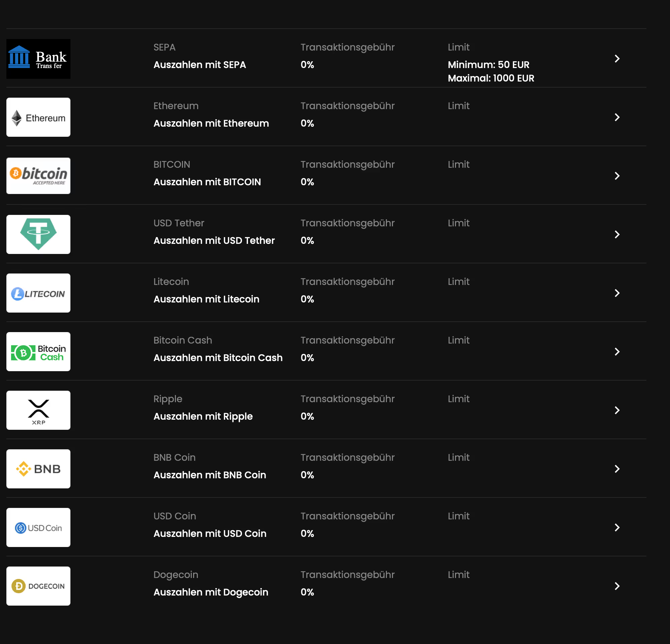Screen dimensions: 670x644
Task: Open the Ripple row right arrow
Action: tap(617, 410)
